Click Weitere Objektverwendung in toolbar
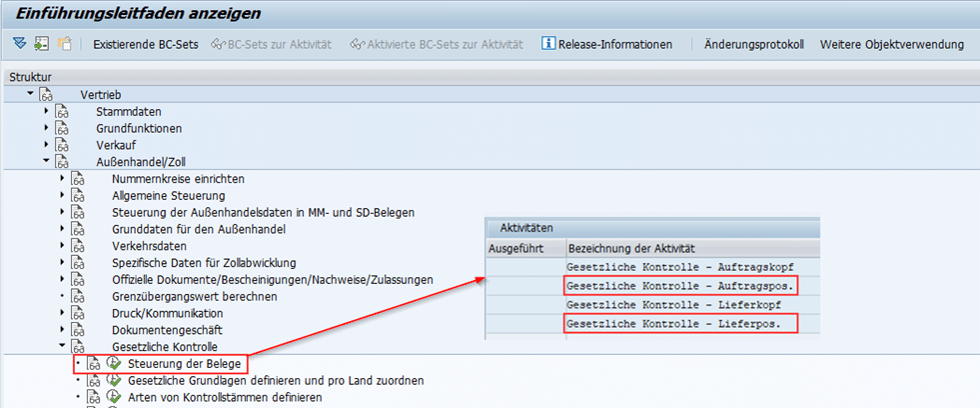Viewport: 980px width, 408px height. coord(891,44)
